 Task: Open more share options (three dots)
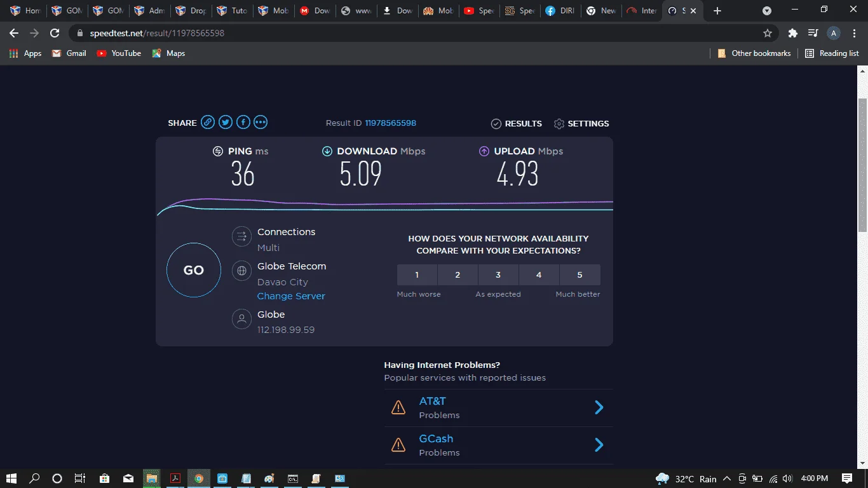[261, 123]
